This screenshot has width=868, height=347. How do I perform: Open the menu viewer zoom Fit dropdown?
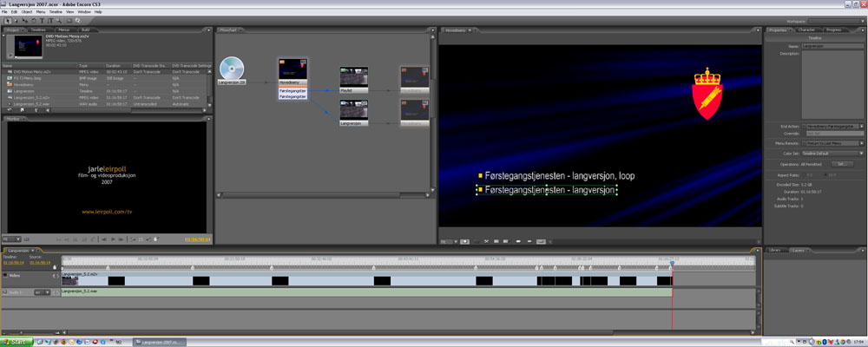pyautogui.click(x=449, y=241)
